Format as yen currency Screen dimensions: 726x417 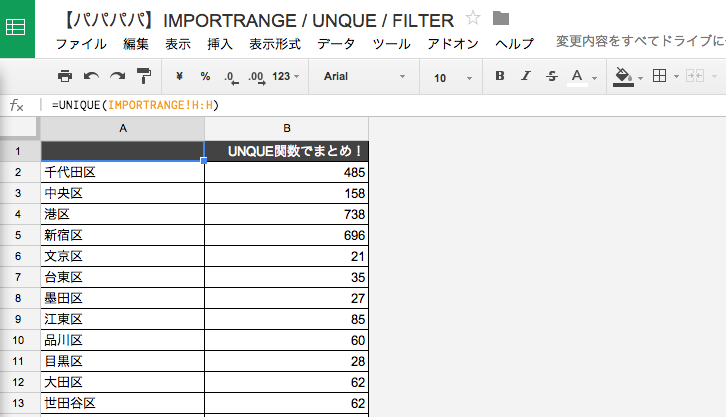click(180, 76)
